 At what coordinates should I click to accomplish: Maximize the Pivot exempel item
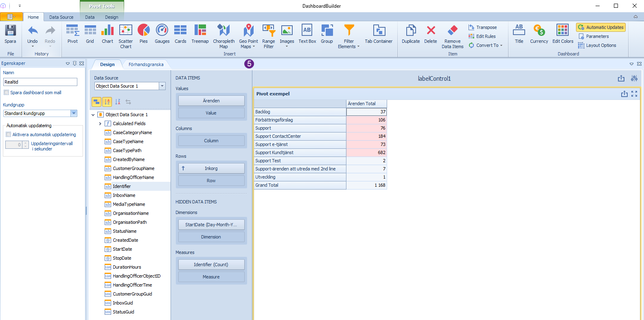pyautogui.click(x=634, y=94)
